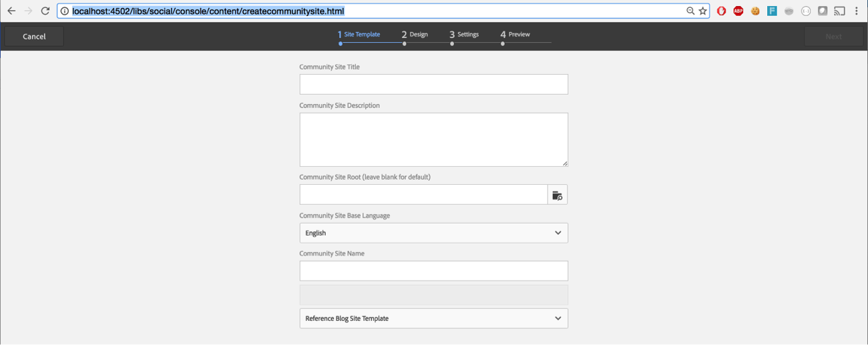
Task: Focus the Community Site Title field
Action: (x=433, y=84)
